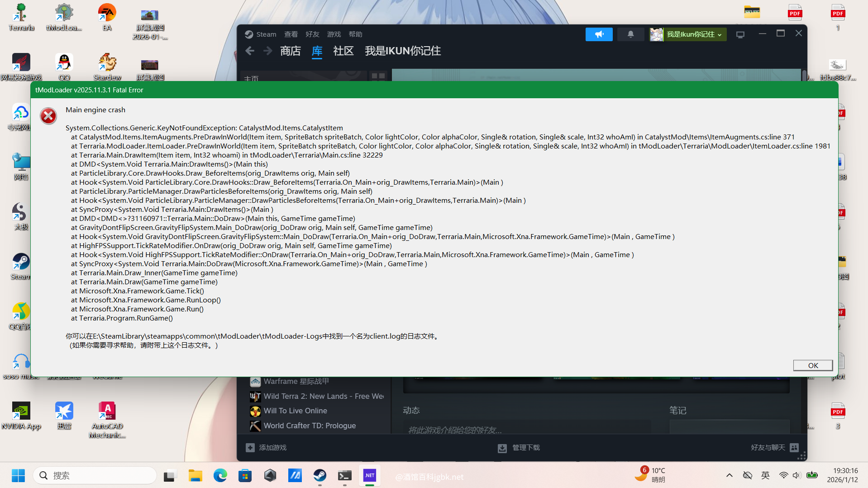868x488 pixels.
Task: Open 好友与聊天 friends and chat
Action: tap(774, 448)
